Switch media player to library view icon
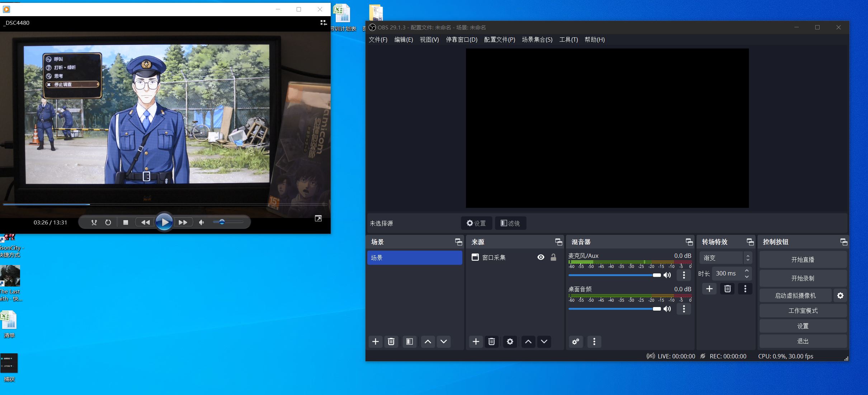This screenshot has width=868, height=395. pos(323,23)
